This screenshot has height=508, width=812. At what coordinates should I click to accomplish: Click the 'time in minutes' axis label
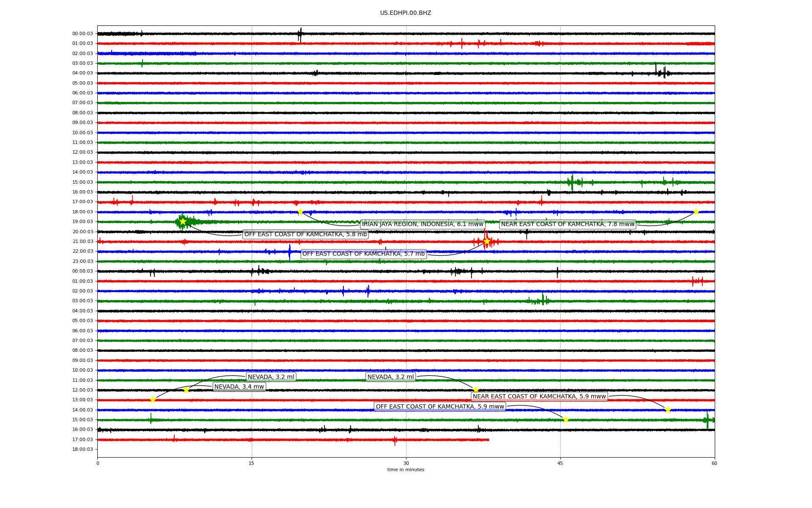coord(406,469)
